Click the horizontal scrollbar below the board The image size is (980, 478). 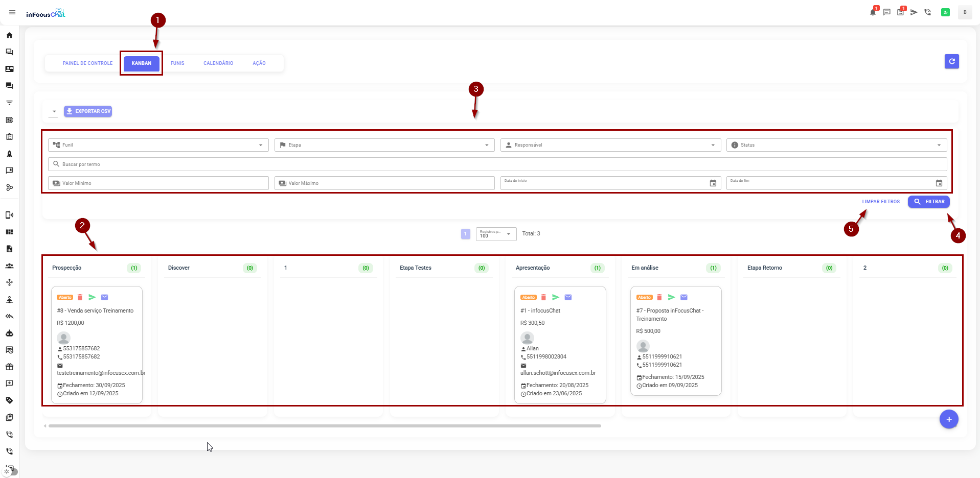click(x=325, y=425)
